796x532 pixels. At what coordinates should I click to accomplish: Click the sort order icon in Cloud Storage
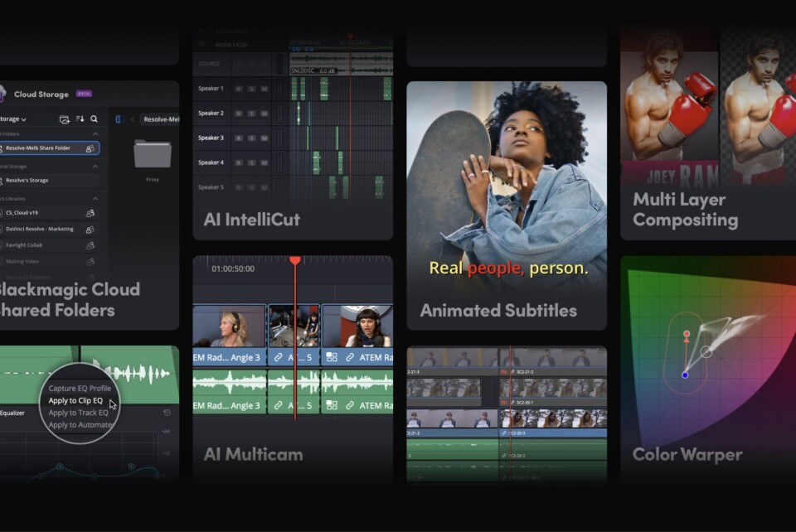80,119
